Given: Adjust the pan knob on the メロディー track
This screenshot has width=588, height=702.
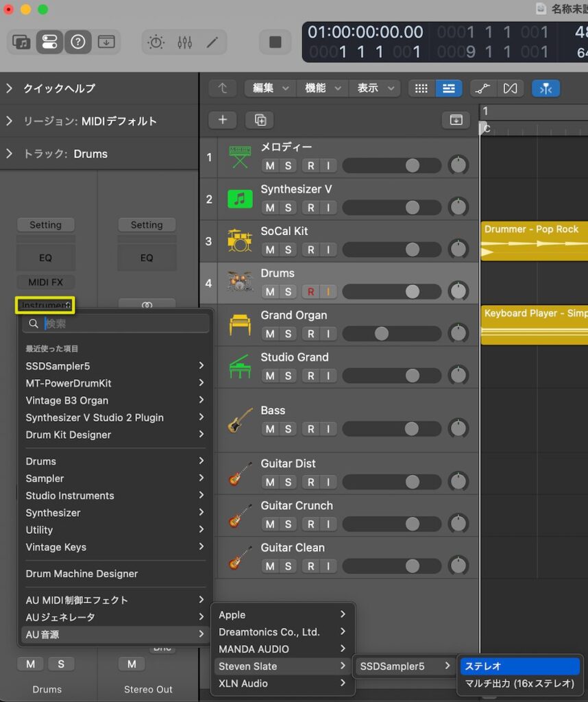Looking at the screenshot, I should click(x=458, y=165).
